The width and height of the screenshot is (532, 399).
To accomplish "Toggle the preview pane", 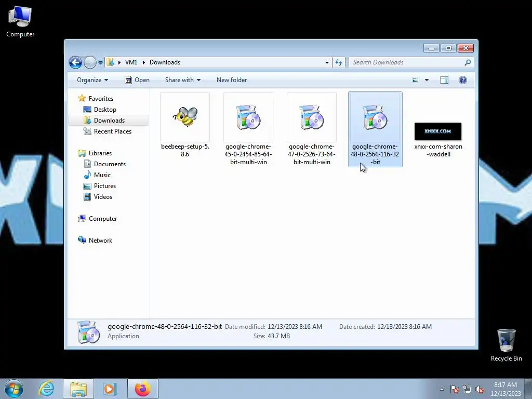I will tap(444, 80).
